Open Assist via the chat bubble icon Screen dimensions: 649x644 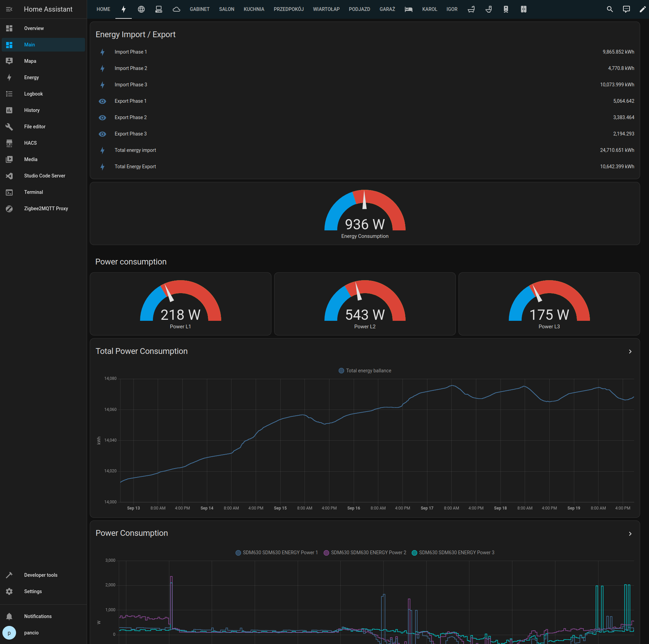(626, 9)
